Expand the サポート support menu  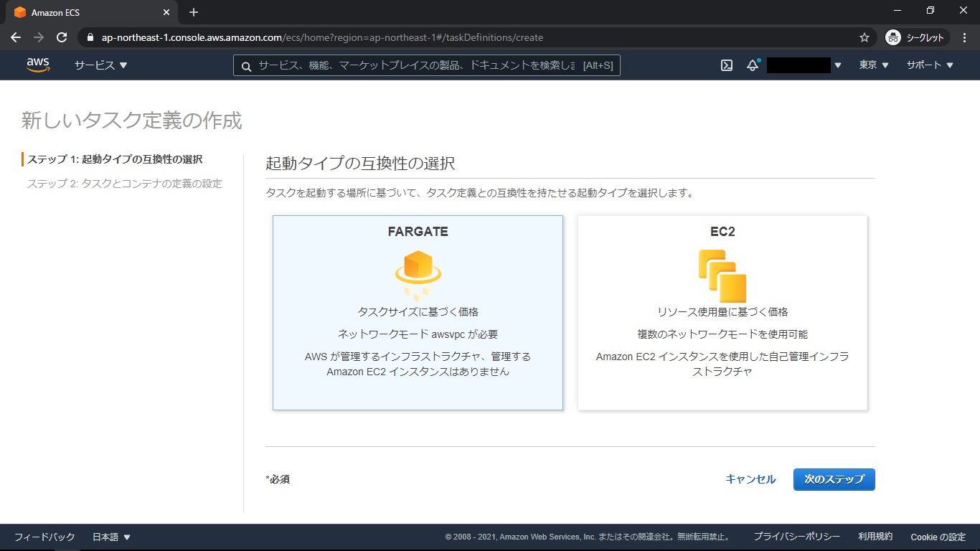tap(929, 65)
